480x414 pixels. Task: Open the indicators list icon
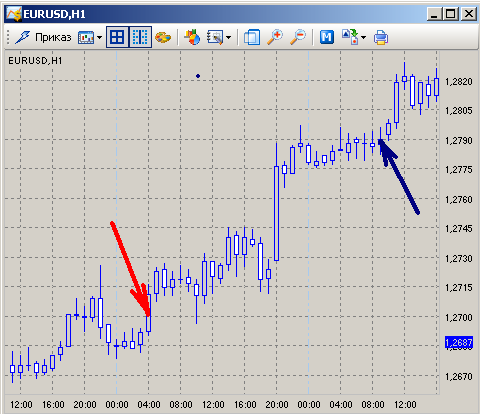(192, 37)
